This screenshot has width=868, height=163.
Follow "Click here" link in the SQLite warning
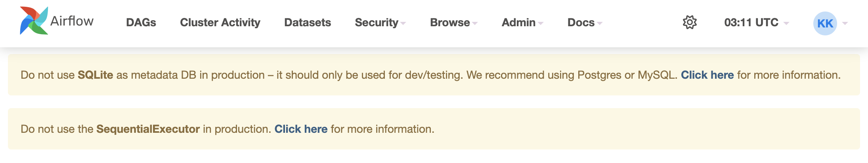[707, 75]
